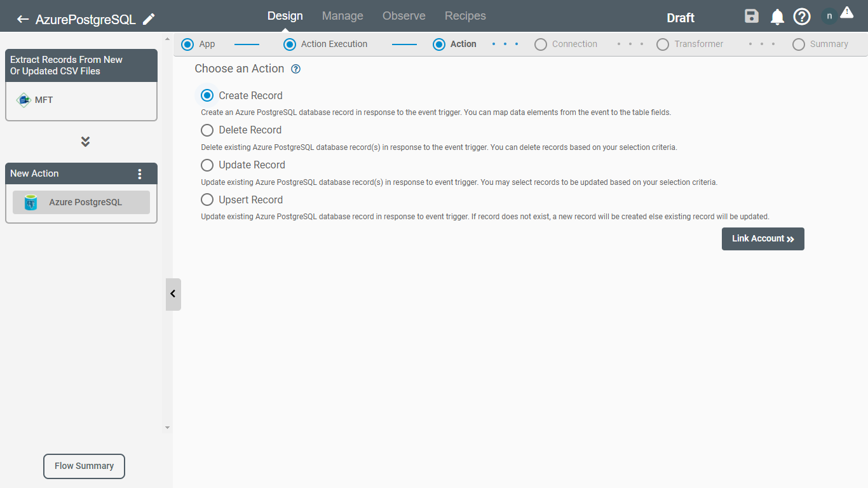Image resolution: width=868 pixels, height=488 pixels.
Task: Click the warning triangle icon
Action: point(846,12)
